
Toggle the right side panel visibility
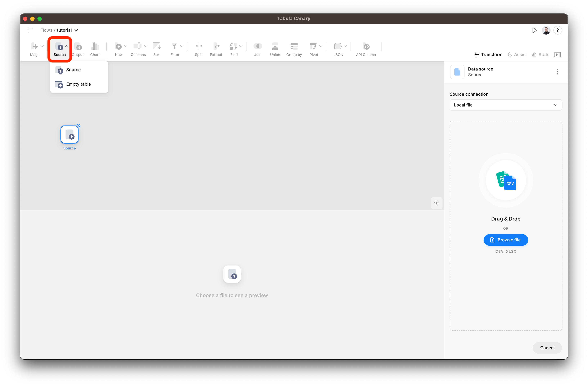click(557, 55)
